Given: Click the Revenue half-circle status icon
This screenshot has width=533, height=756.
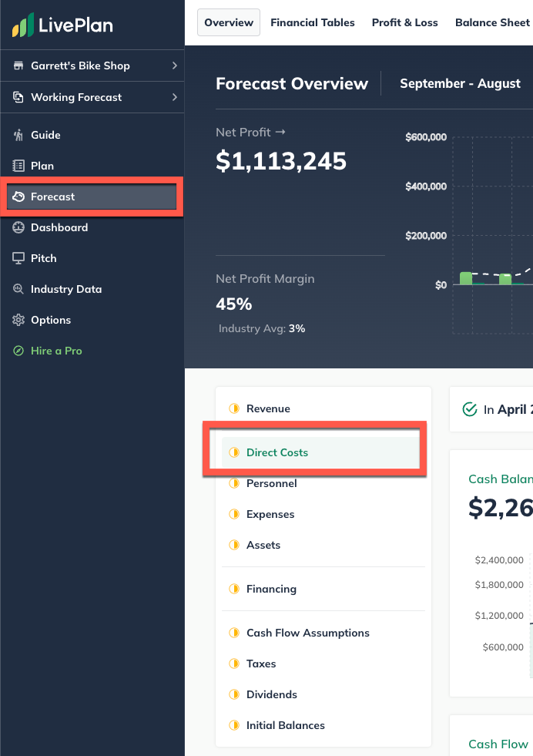Looking at the screenshot, I should click(x=234, y=408).
